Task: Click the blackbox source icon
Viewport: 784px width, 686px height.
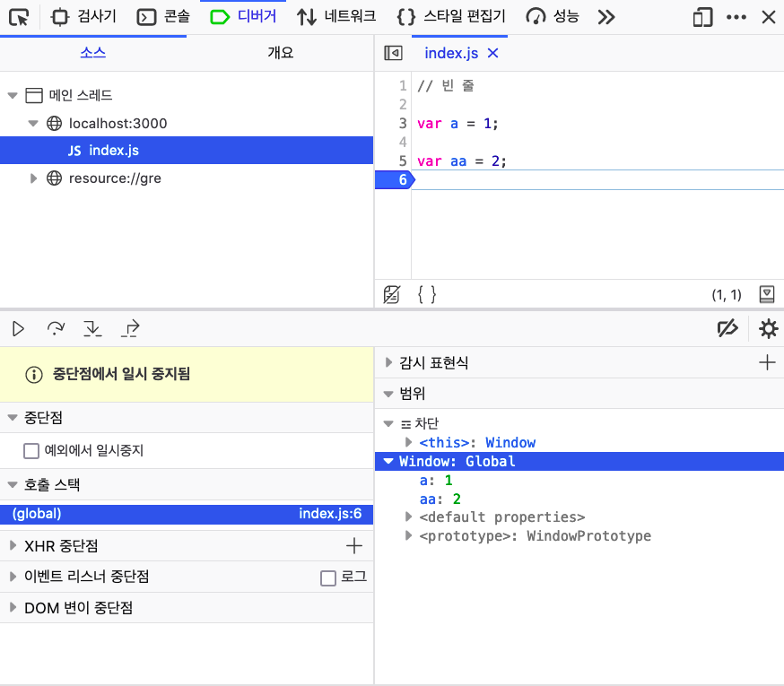Action: click(391, 294)
